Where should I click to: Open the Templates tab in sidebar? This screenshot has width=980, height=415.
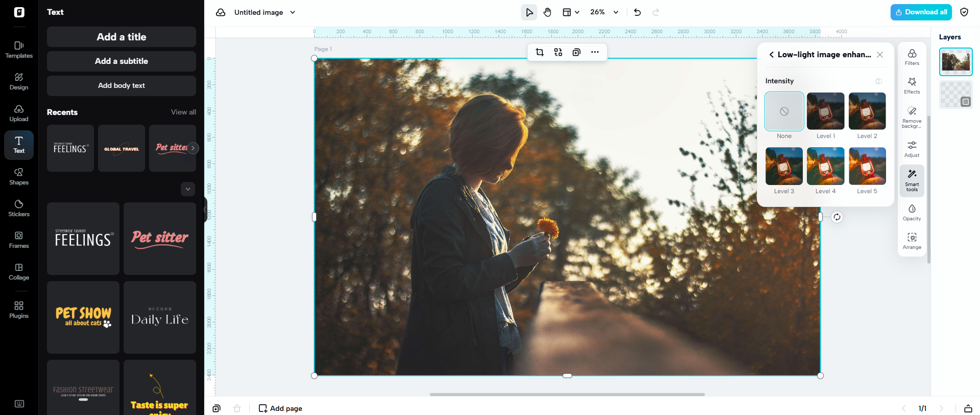[19, 50]
